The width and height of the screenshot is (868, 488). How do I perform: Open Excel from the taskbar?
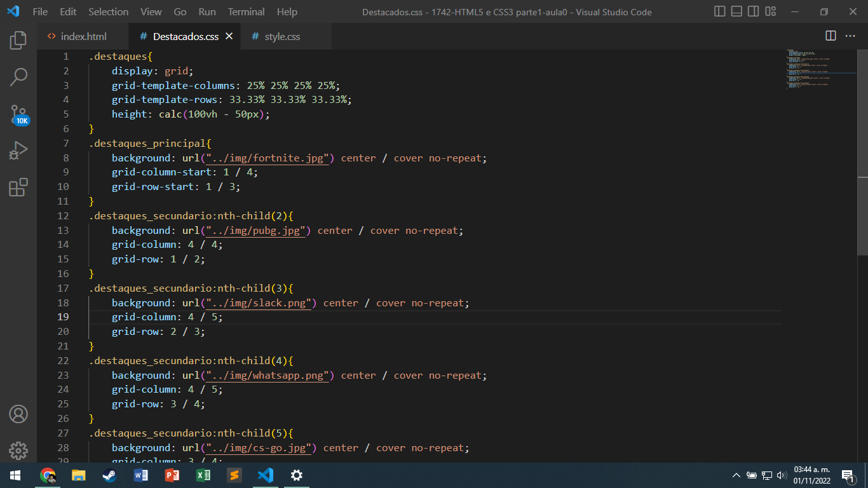pyautogui.click(x=203, y=475)
